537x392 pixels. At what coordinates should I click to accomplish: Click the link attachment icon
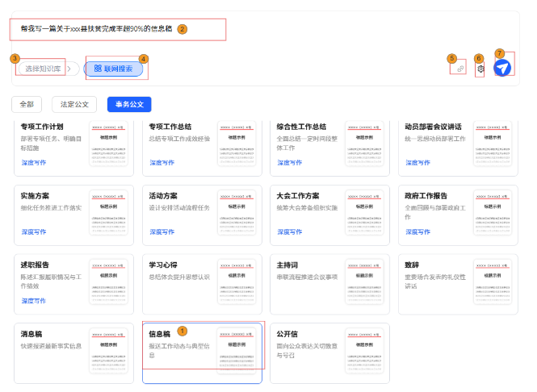pos(460,69)
